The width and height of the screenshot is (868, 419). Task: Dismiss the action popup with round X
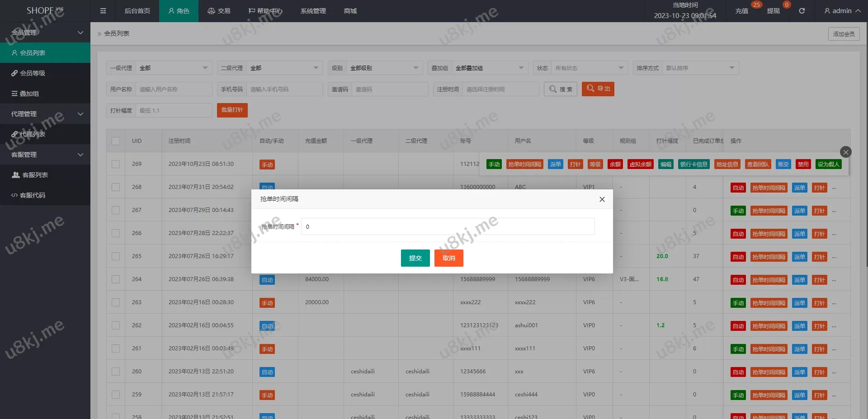pos(845,152)
